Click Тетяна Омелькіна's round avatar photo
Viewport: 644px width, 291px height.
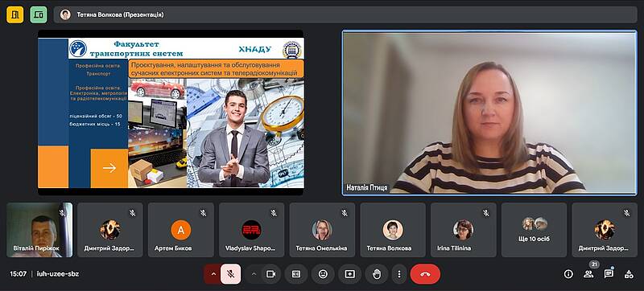point(322,230)
